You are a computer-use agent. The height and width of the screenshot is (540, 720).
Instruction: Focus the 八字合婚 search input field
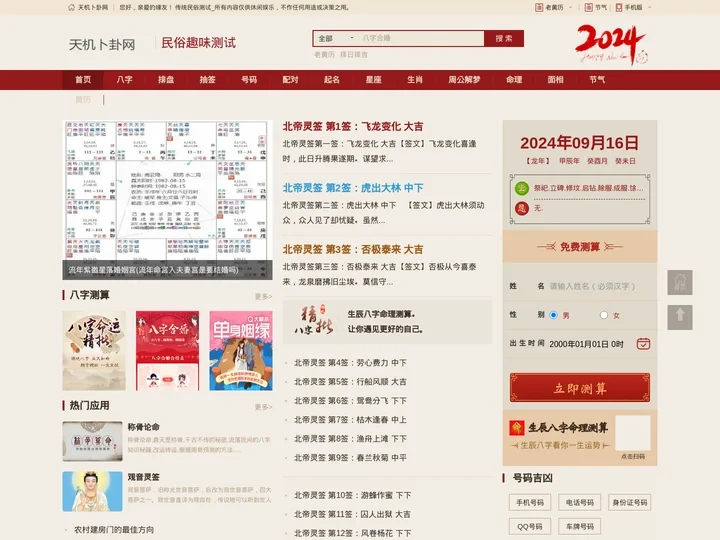click(x=421, y=39)
